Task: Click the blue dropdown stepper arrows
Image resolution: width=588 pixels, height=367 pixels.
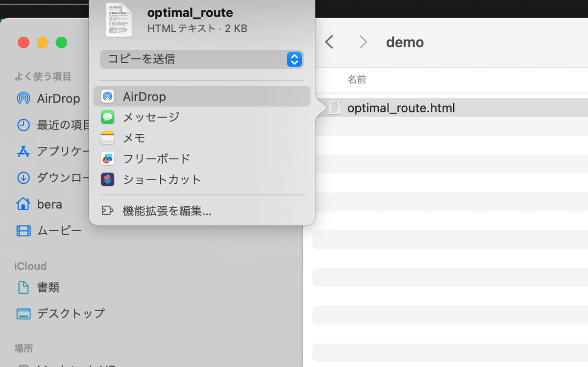Action: pos(294,59)
